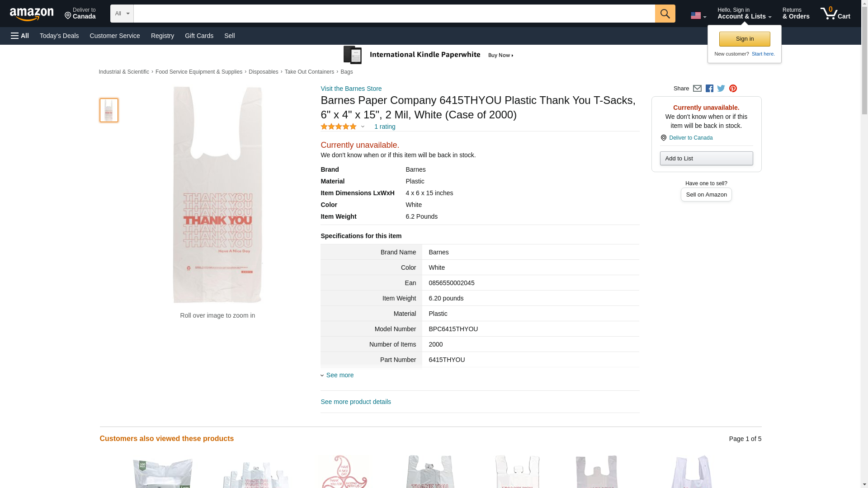The width and height of the screenshot is (868, 488).
Task: Select the product image thumbnail
Action: coord(108,110)
